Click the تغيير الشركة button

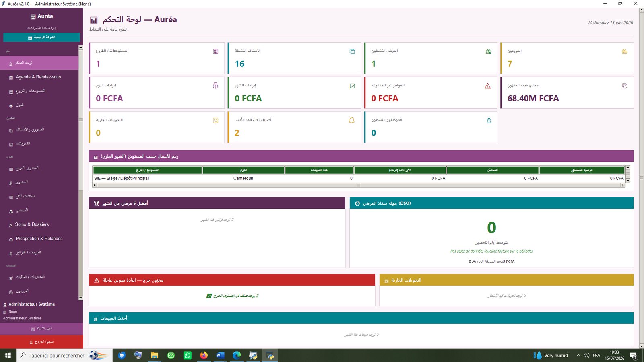point(41,329)
